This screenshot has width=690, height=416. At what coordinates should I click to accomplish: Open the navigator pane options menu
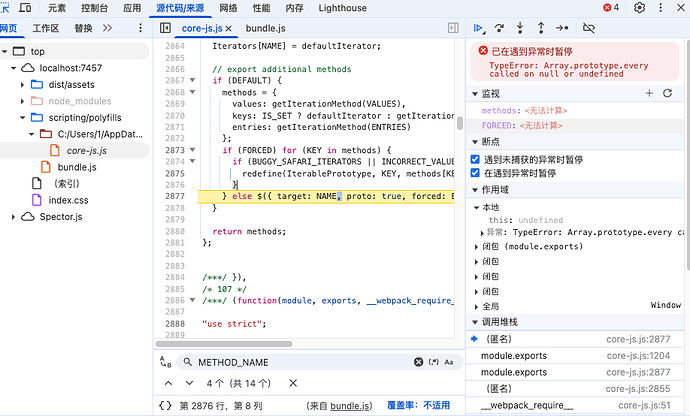140,28
